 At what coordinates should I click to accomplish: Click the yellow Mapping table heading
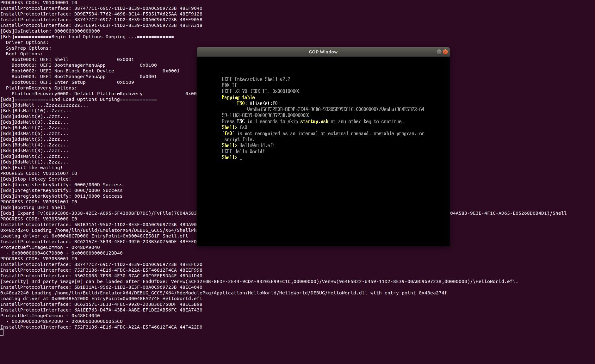[x=238, y=97]
